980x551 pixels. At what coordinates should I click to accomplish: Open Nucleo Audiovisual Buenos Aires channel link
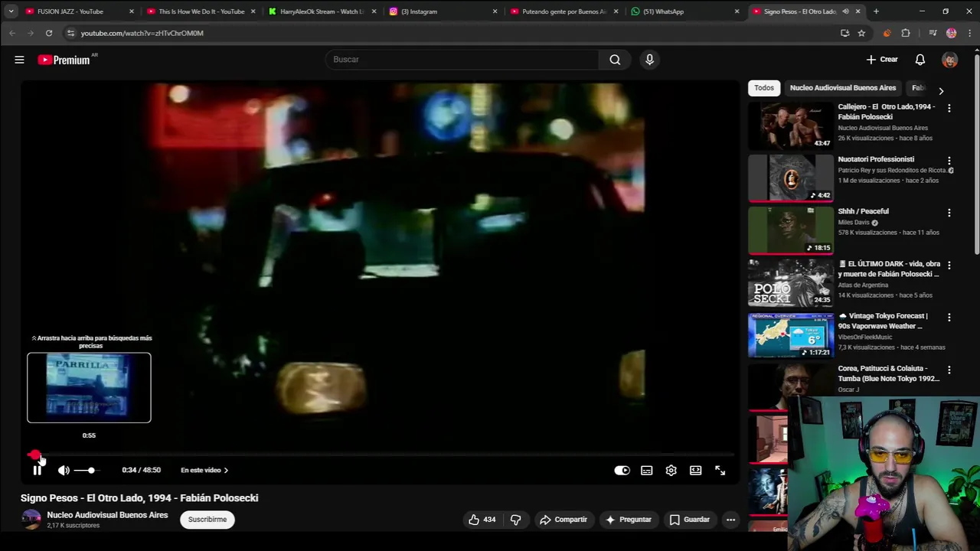107,515
